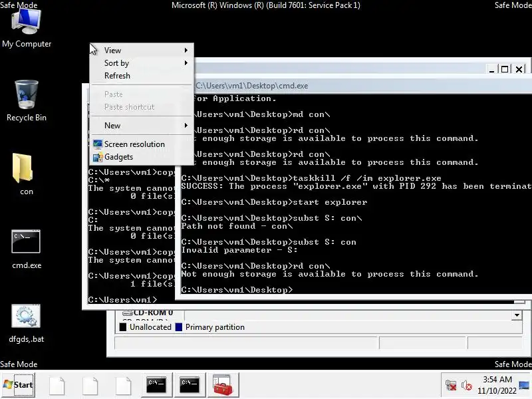This screenshot has width=532, height=399.
Task: Click the Invalid parameter - S: line
Action: pyautogui.click(x=239, y=250)
